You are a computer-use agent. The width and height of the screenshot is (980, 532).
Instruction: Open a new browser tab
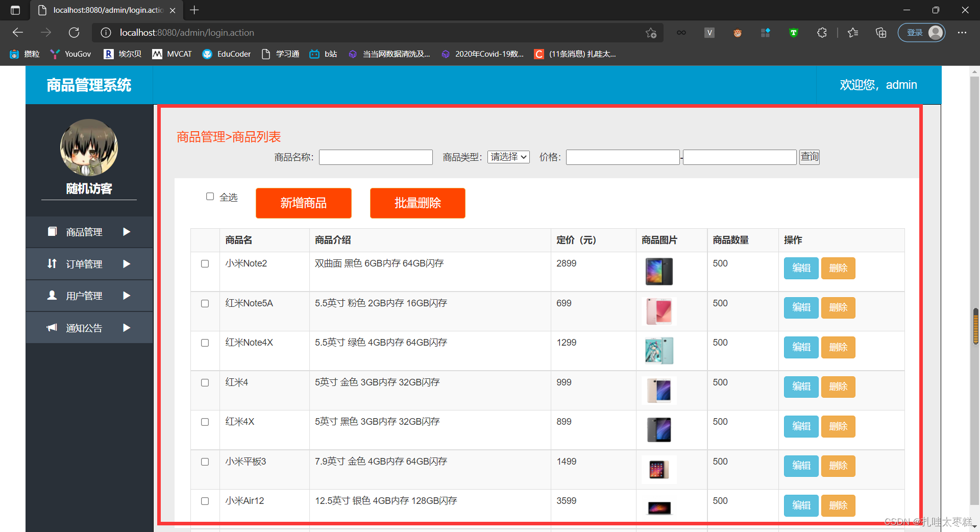point(194,10)
